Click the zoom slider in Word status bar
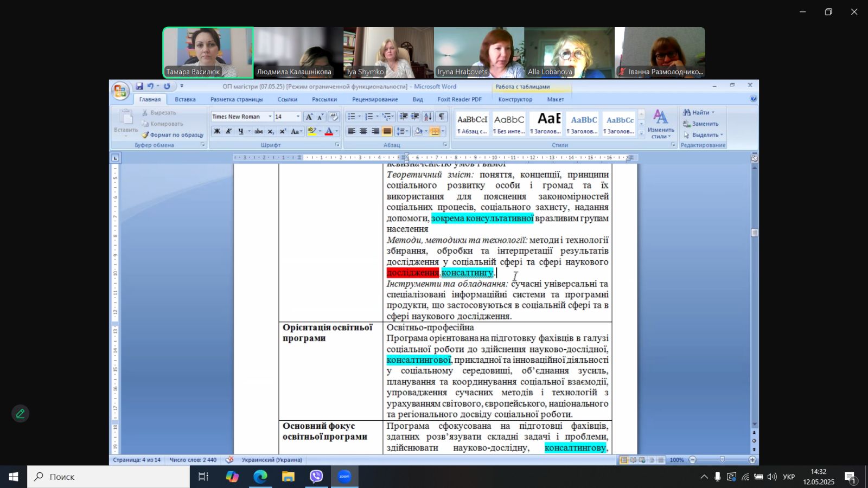This screenshot has height=488, width=868. [722, 460]
